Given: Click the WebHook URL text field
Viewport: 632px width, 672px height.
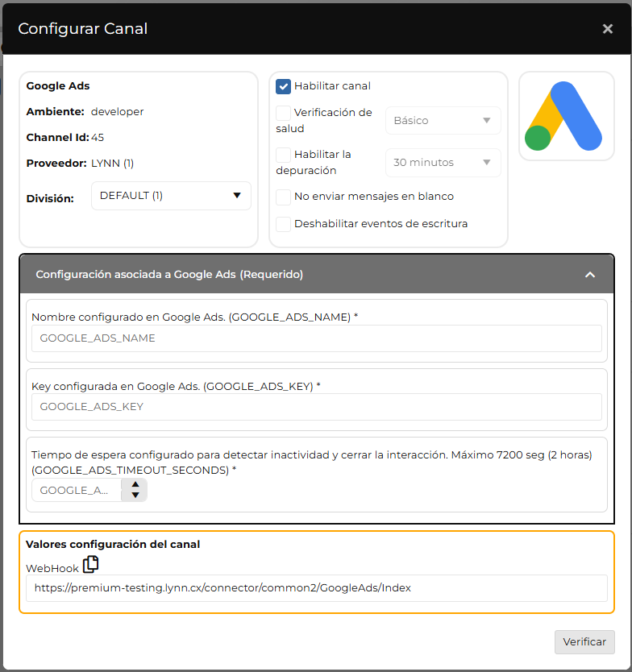Looking at the screenshot, I should pyautogui.click(x=317, y=588).
